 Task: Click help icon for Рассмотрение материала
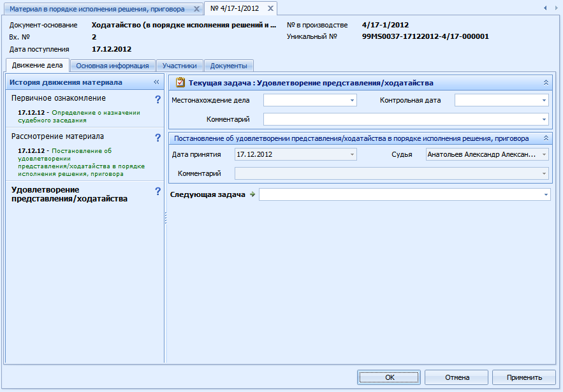pyautogui.click(x=157, y=138)
